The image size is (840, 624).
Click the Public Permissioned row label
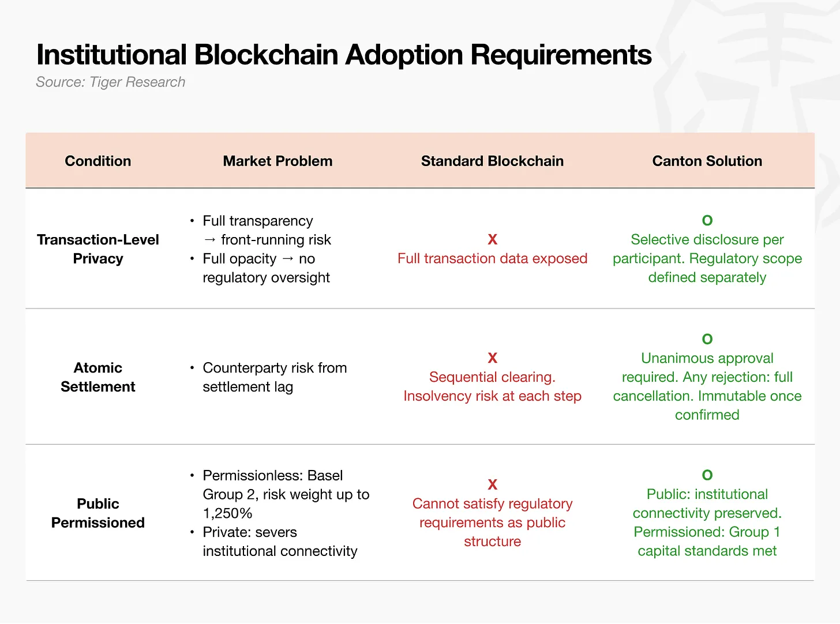(x=98, y=513)
